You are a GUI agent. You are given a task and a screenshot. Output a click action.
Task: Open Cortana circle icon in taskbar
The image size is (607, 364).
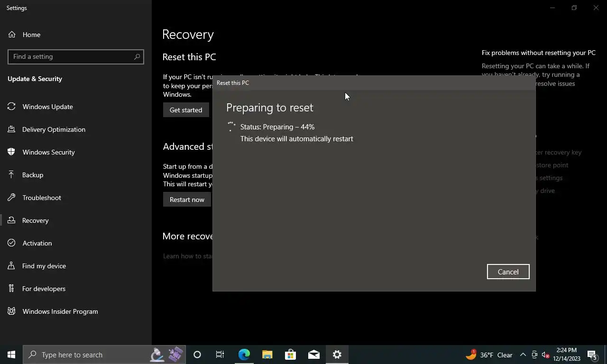point(197,355)
